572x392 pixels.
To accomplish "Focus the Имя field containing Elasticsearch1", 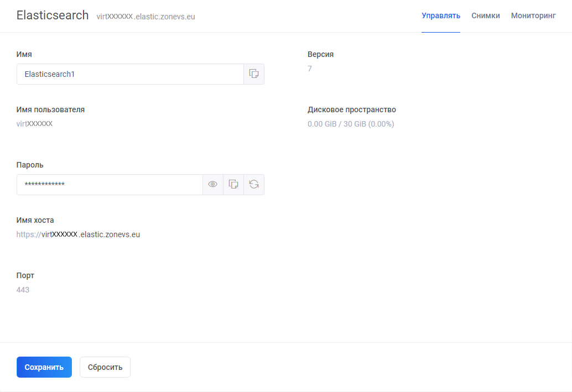I will click(130, 74).
